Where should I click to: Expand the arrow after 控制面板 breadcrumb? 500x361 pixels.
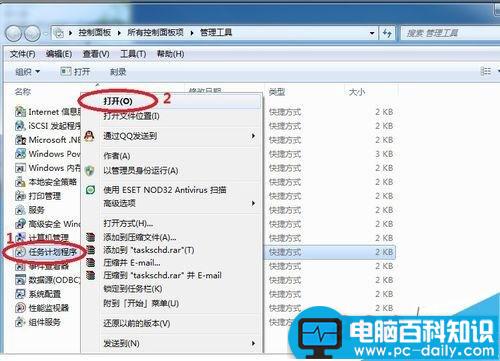tap(119, 33)
